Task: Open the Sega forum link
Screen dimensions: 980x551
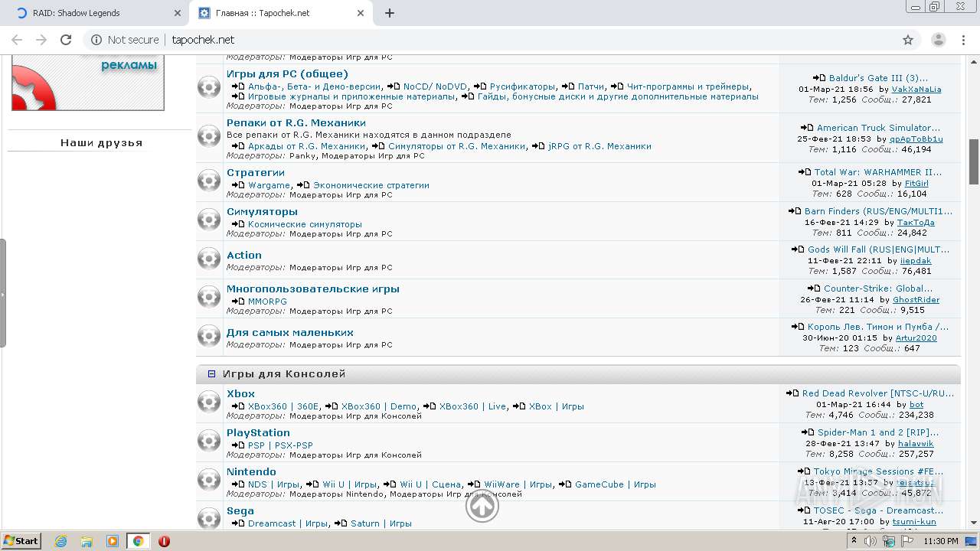Action: coord(240,511)
